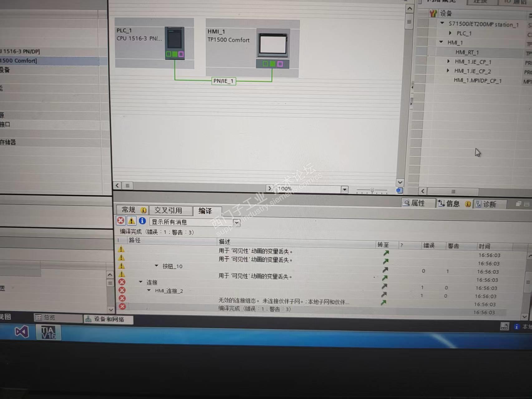Toggle error messages filter
The width and height of the screenshot is (532, 399).
tap(121, 221)
